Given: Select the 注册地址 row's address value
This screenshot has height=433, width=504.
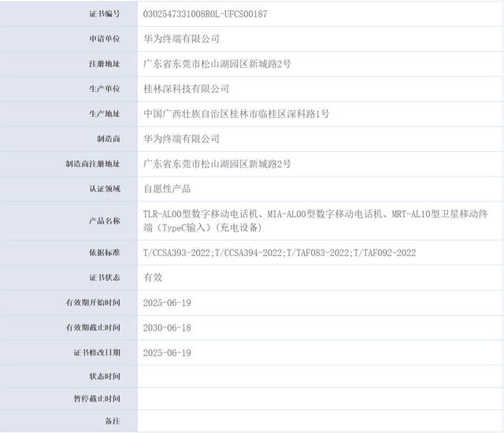Looking at the screenshot, I should click(x=217, y=64).
